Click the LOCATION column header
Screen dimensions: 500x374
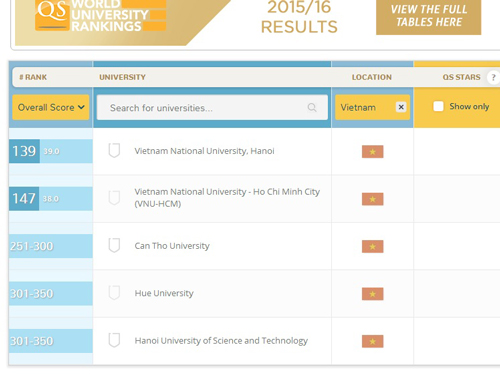372,77
